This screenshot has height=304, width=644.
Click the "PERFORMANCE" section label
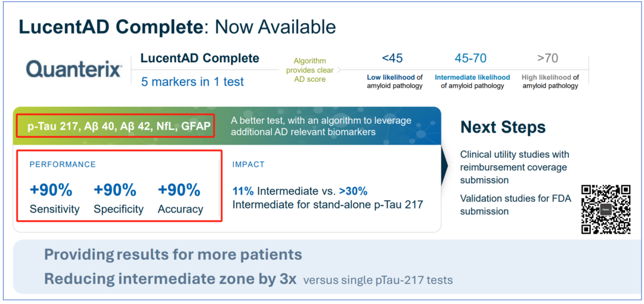click(x=63, y=164)
